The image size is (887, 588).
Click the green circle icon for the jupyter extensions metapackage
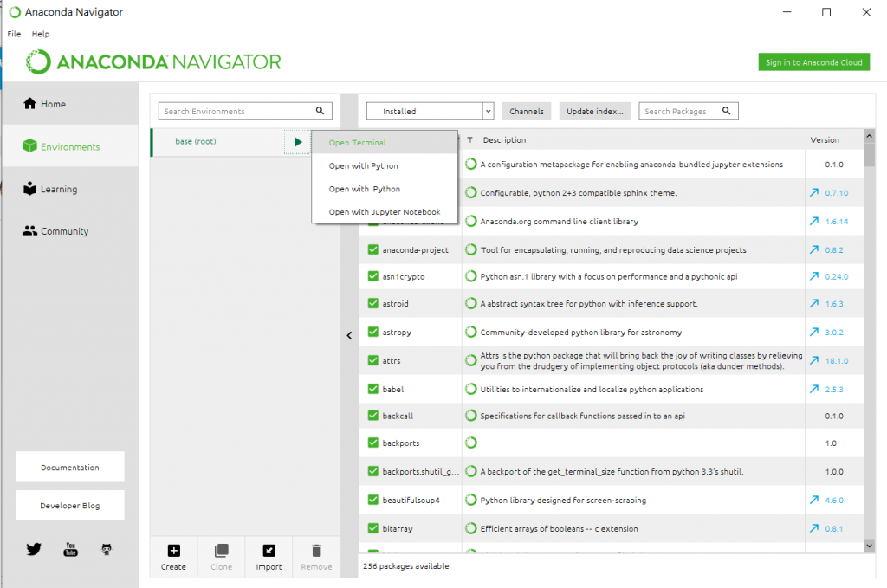point(470,164)
